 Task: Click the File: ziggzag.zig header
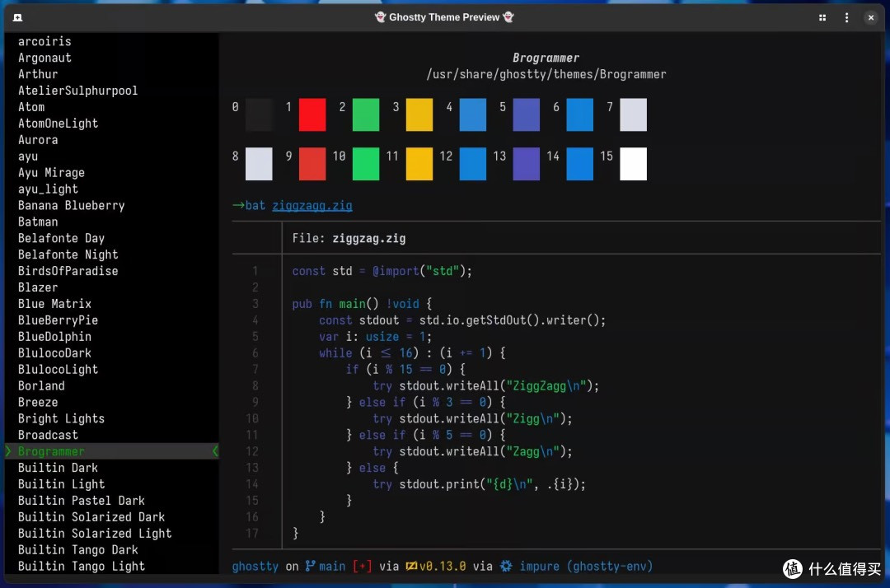(x=349, y=239)
